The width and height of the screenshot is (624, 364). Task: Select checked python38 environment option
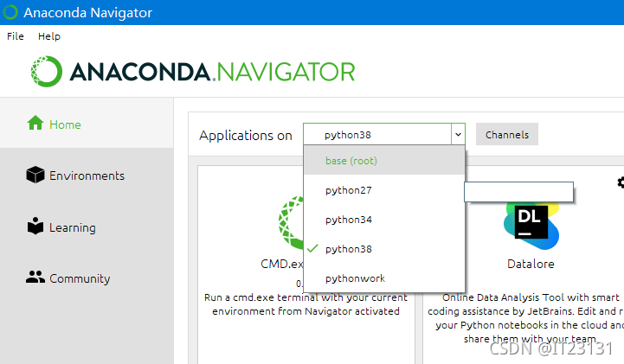pos(384,249)
